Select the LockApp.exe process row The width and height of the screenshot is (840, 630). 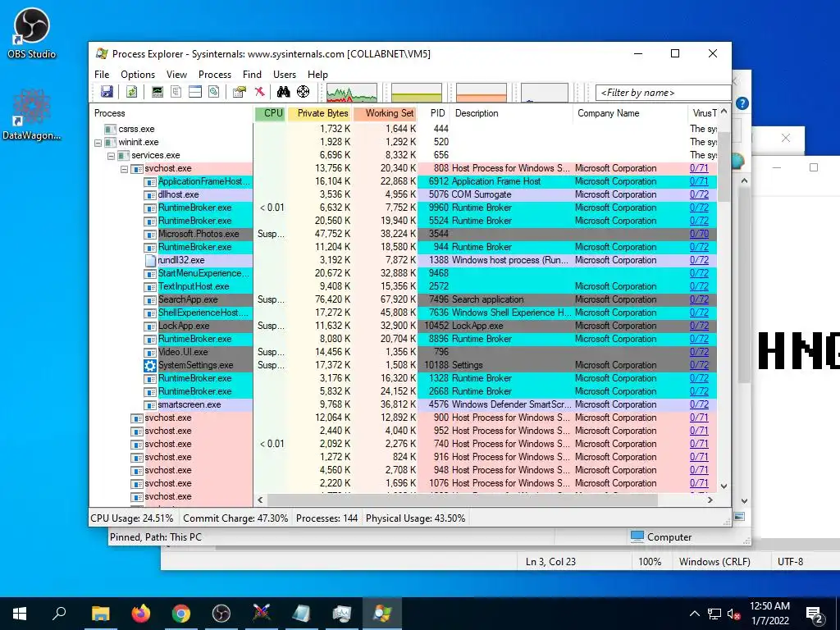tap(403, 326)
